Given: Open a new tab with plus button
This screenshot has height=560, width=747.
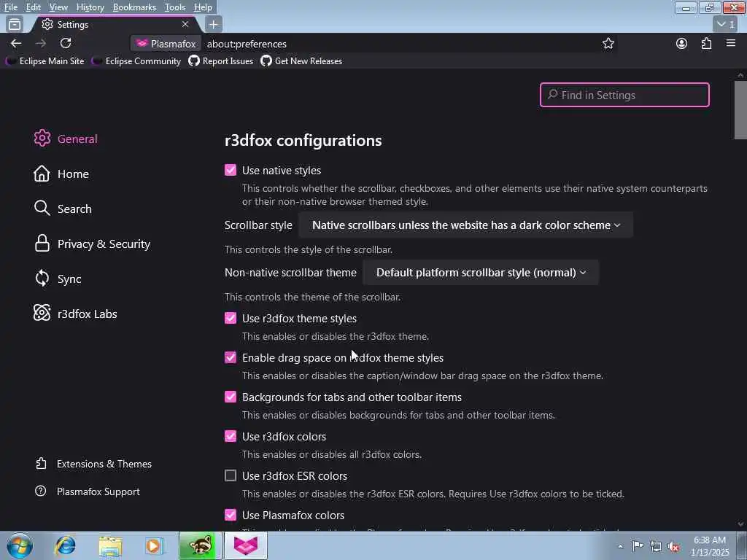Looking at the screenshot, I should [x=214, y=24].
